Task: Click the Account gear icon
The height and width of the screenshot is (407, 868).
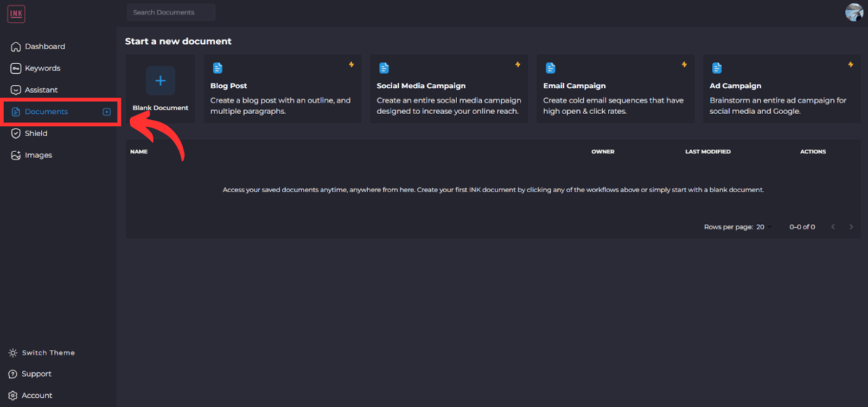Action: (x=13, y=396)
